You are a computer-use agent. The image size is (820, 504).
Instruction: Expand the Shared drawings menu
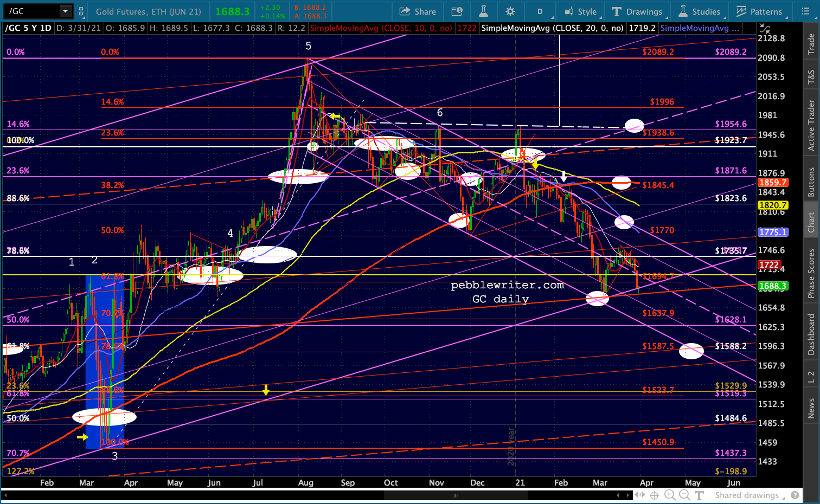(x=749, y=495)
